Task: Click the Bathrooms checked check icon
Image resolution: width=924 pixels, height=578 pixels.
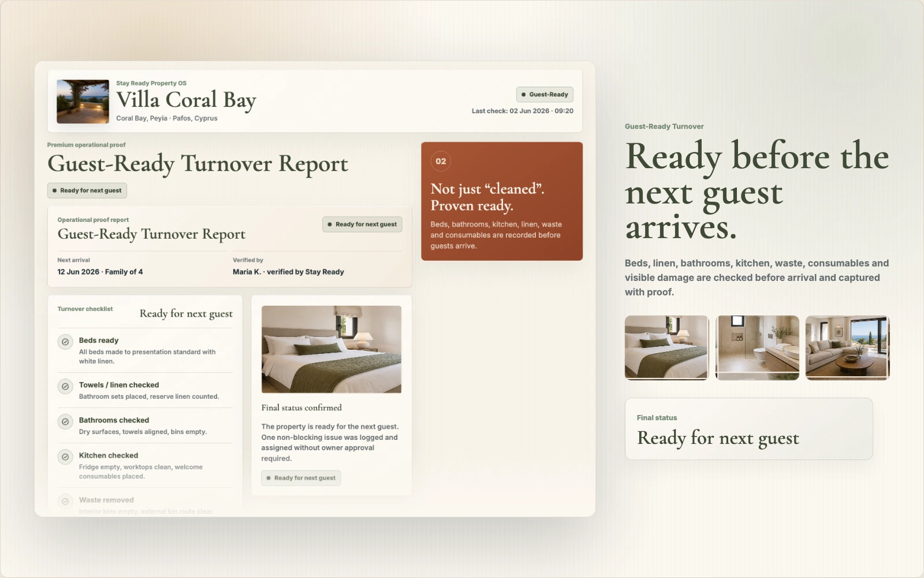Action: point(65,421)
